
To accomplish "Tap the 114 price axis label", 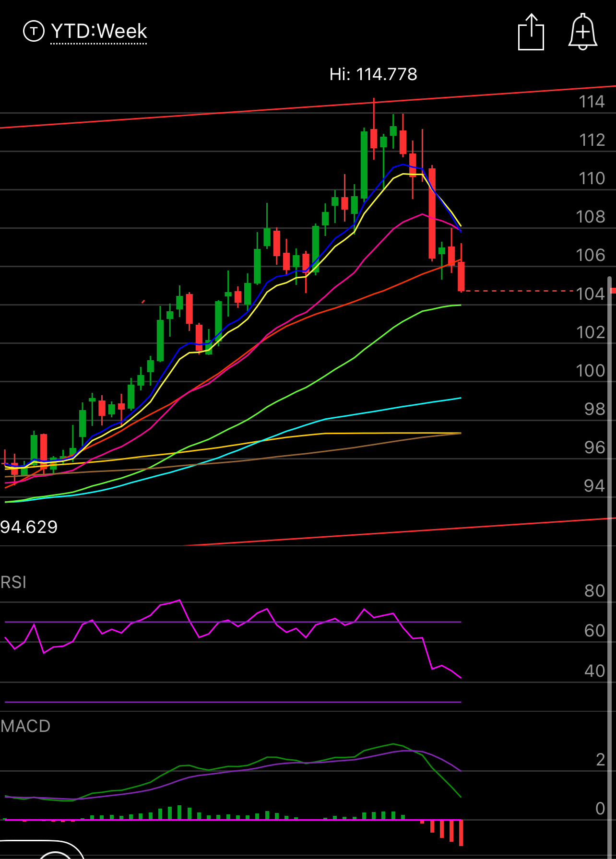I will (592, 102).
